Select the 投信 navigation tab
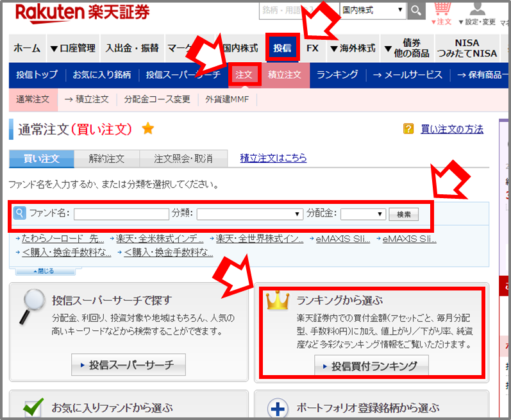511x420 pixels. pyautogui.click(x=283, y=48)
